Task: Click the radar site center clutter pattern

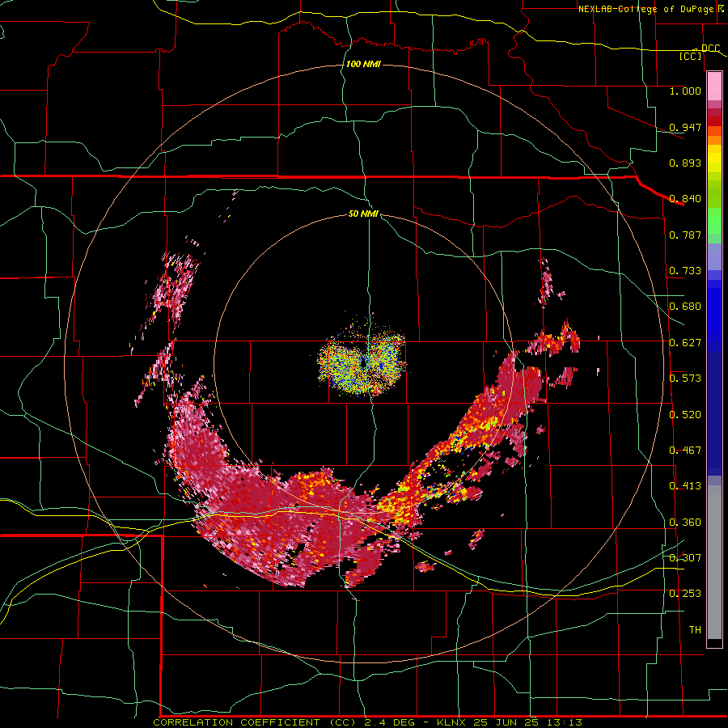Action: pos(362,363)
